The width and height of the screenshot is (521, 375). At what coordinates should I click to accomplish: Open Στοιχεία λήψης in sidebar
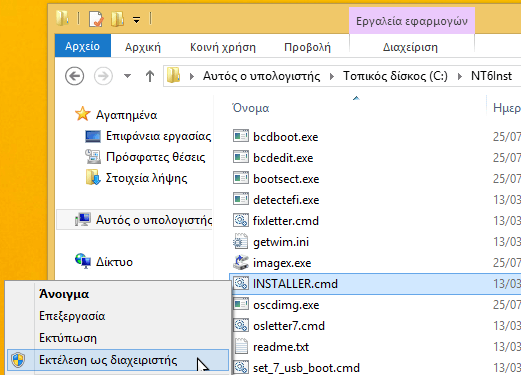pos(146,178)
